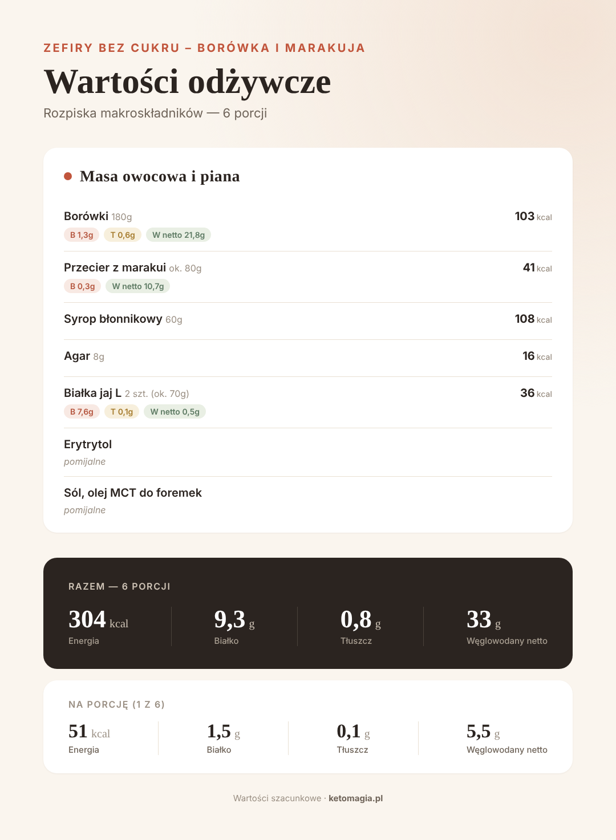This screenshot has width=616, height=840.
Task: Click the 51 kcal per portion value
Action: [89, 732]
